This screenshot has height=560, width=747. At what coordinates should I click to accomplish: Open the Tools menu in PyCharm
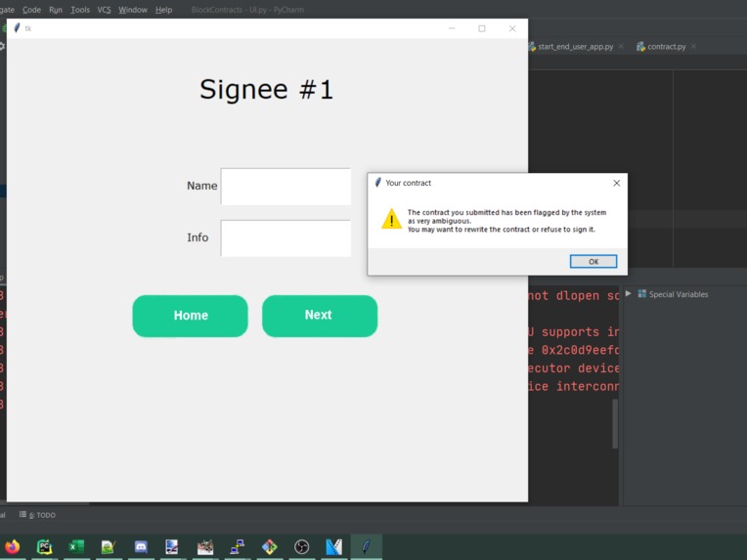click(80, 10)
